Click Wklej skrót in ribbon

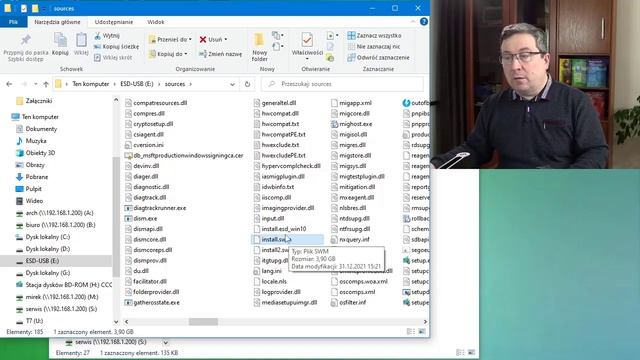point(113,58)
